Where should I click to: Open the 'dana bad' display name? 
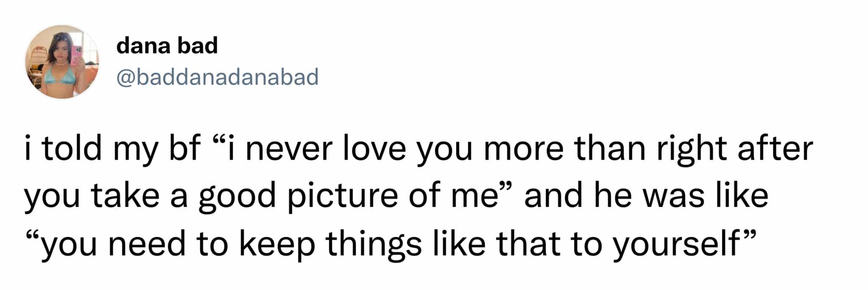pos(167,46)
